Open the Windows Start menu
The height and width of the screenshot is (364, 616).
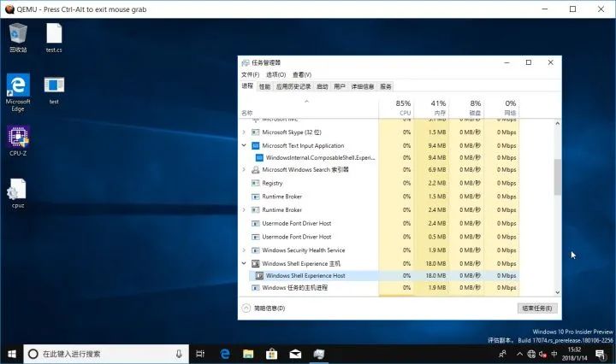pos(12,355)
